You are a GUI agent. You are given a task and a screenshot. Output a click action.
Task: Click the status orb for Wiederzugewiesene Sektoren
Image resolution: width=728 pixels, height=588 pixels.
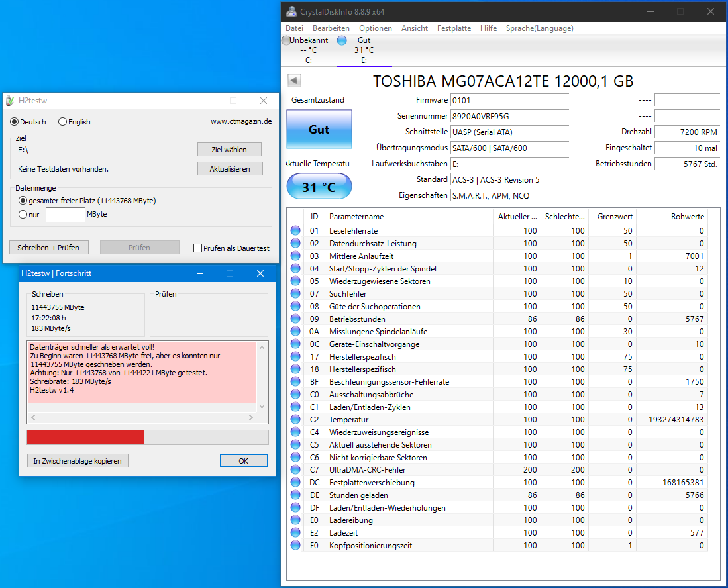point(295,281)
